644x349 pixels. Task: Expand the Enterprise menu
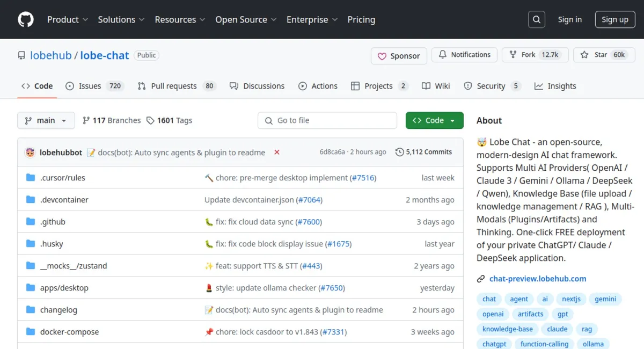[x=312, y=19]
